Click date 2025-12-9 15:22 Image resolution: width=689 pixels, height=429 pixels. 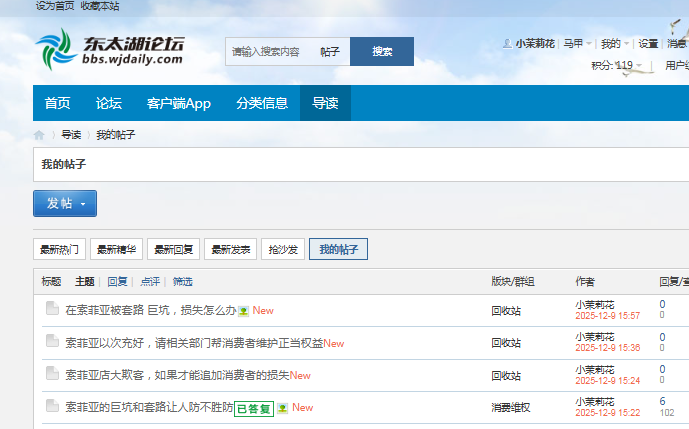[608, 413]
